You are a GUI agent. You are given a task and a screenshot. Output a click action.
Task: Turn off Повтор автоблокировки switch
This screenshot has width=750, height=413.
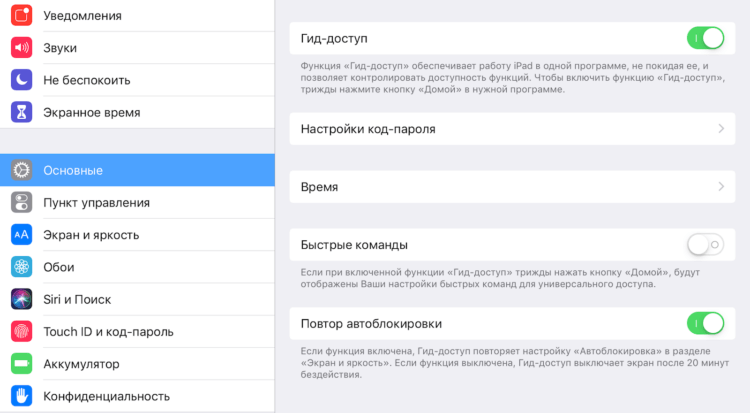coord(706,324)
